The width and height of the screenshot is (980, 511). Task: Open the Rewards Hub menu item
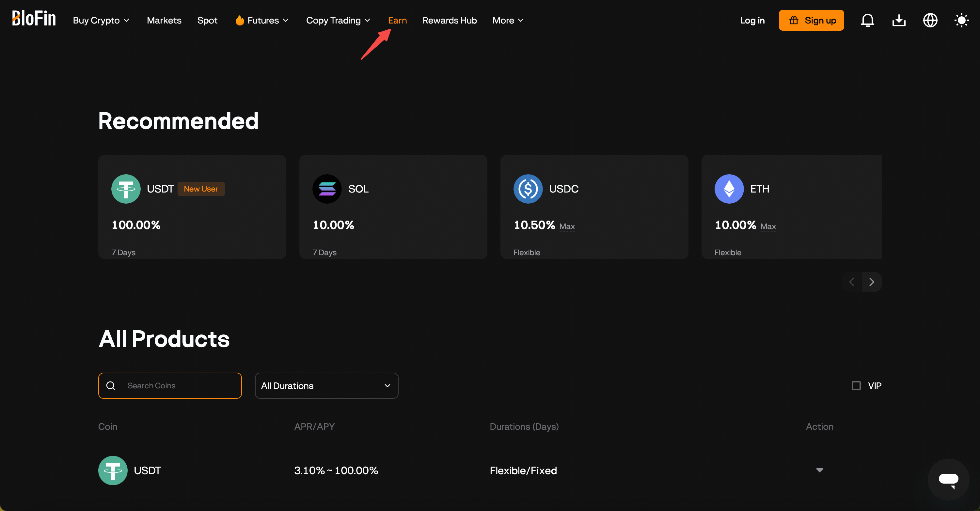(449, 20)
